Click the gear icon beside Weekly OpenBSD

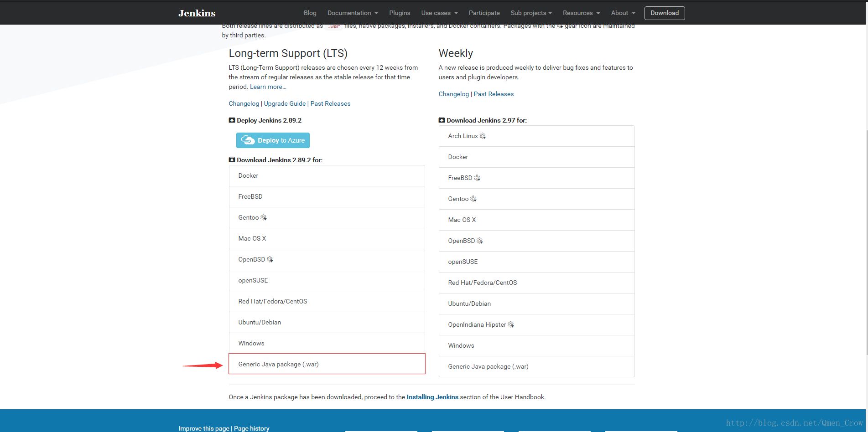click(x=480, y=241)
